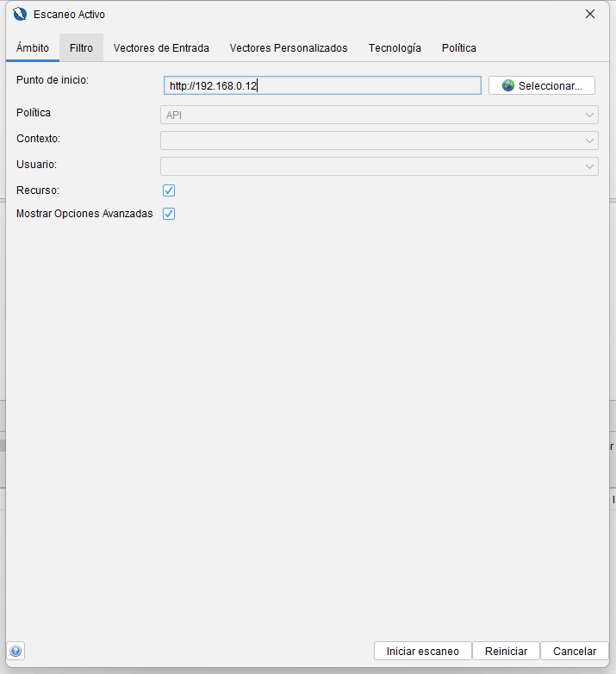
Task: Switch to the Filtro tab
Action: click(81, 48)
